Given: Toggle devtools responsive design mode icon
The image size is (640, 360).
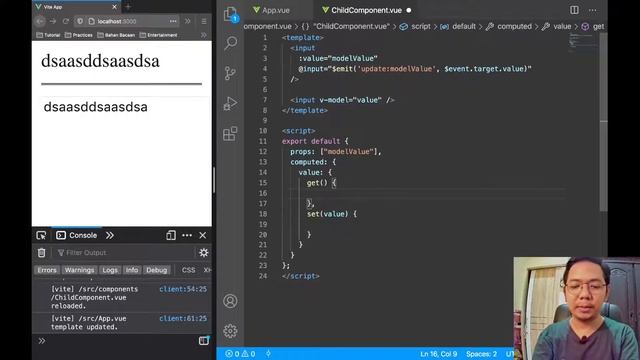Looking at the screenshot, I should tap(171, 236).
